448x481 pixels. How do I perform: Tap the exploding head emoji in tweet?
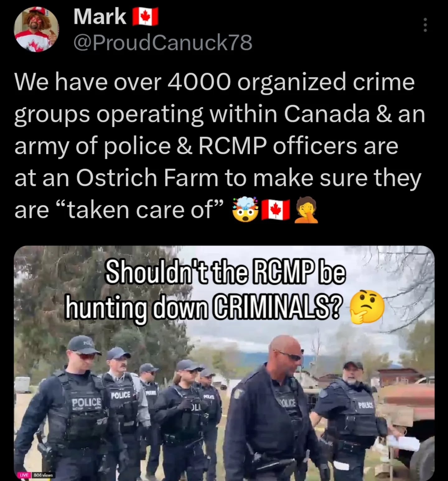pos(245,209)
